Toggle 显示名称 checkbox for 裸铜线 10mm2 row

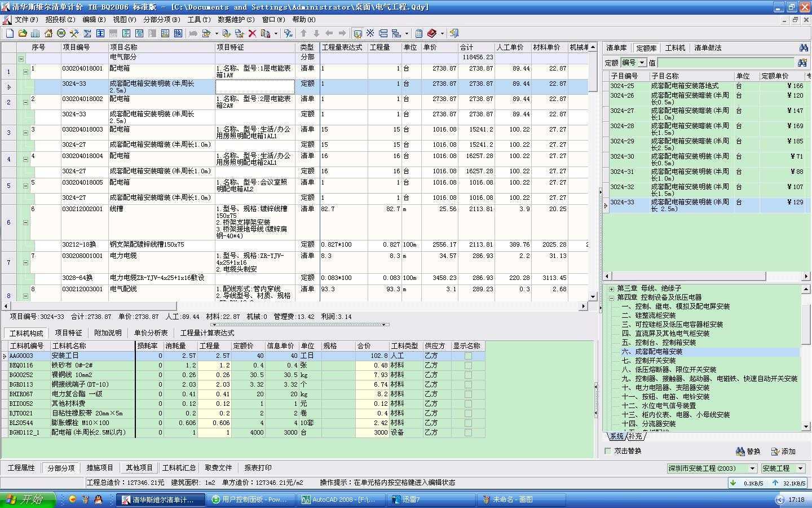(468, 375)
